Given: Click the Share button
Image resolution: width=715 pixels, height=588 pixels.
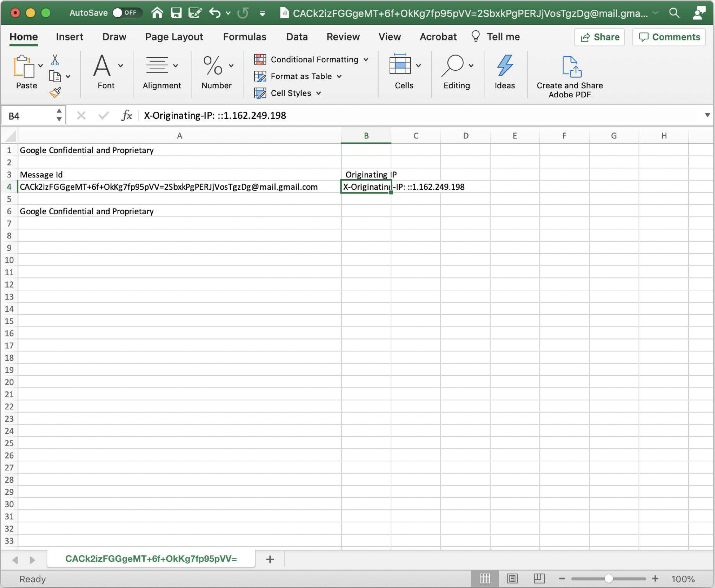Looking at the screenshot, I should [x=599, y=37].
